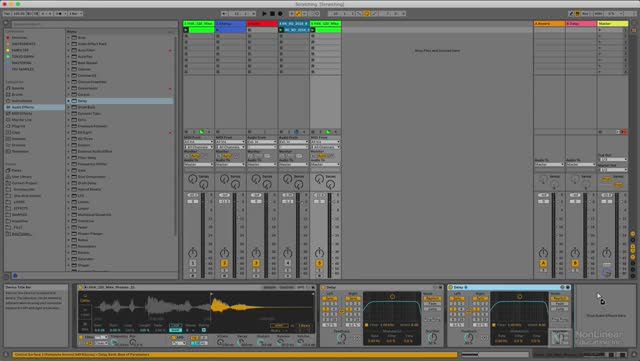The height and width of the screenshot is (361, 640).
Task: Open the Drums category in browser
Action: point(17,94)
